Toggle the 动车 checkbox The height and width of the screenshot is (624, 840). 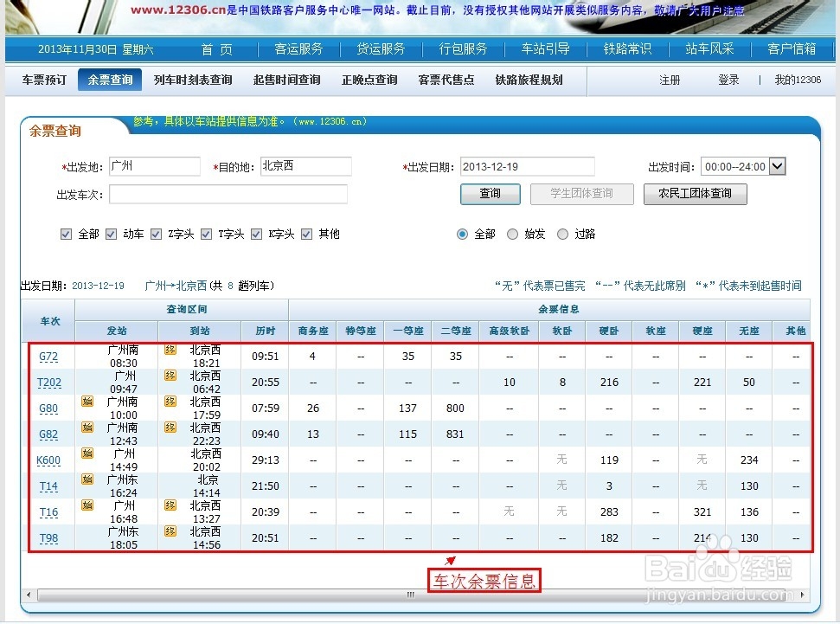click(111, 235)
